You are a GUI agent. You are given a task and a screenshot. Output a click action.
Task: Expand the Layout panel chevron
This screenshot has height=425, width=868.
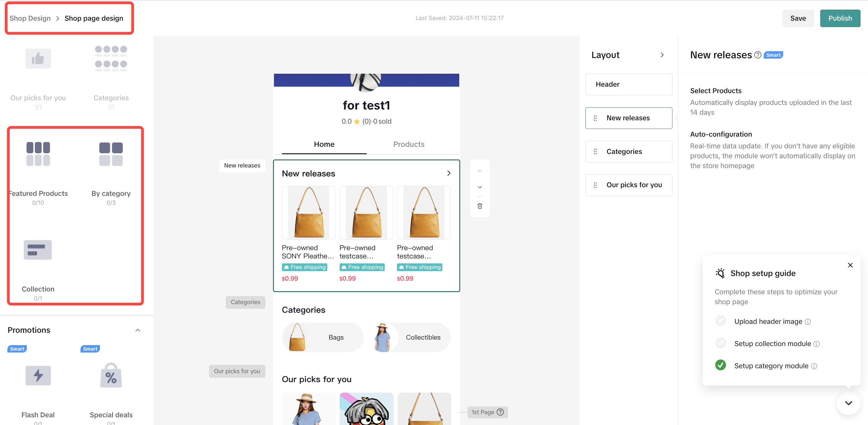[x=662, y=55]
